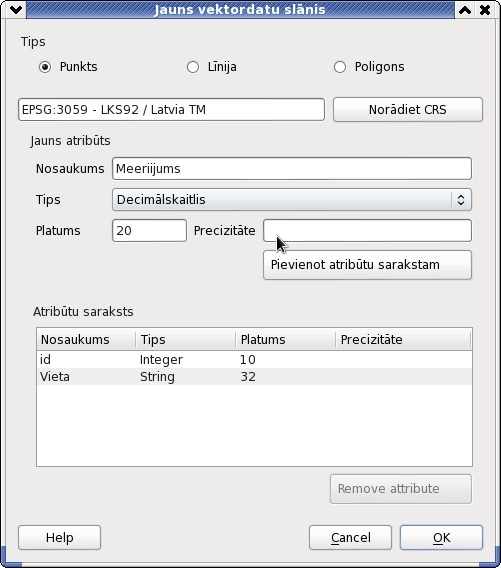Click the Tips column header in list
This screenshot has width=501, height=568.
186,339
